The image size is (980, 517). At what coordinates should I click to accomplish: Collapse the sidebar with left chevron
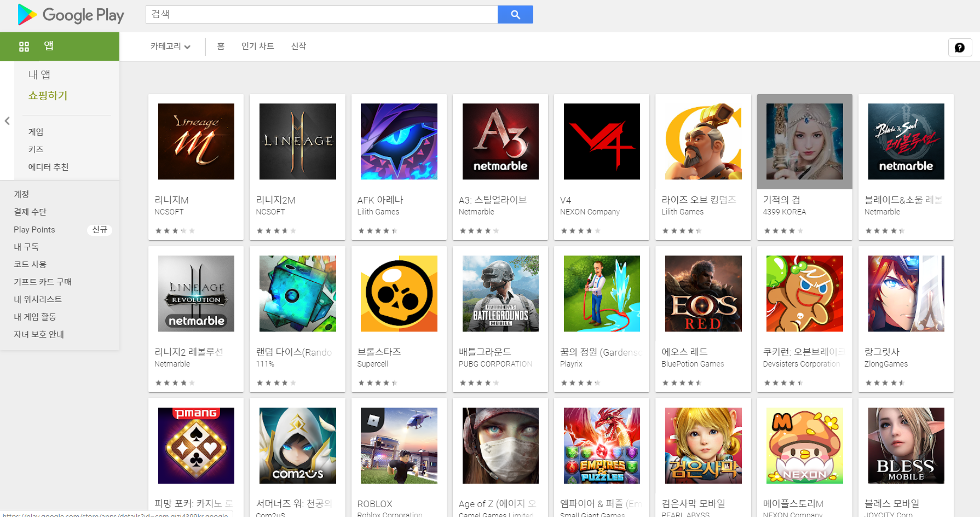pos(7,121)
